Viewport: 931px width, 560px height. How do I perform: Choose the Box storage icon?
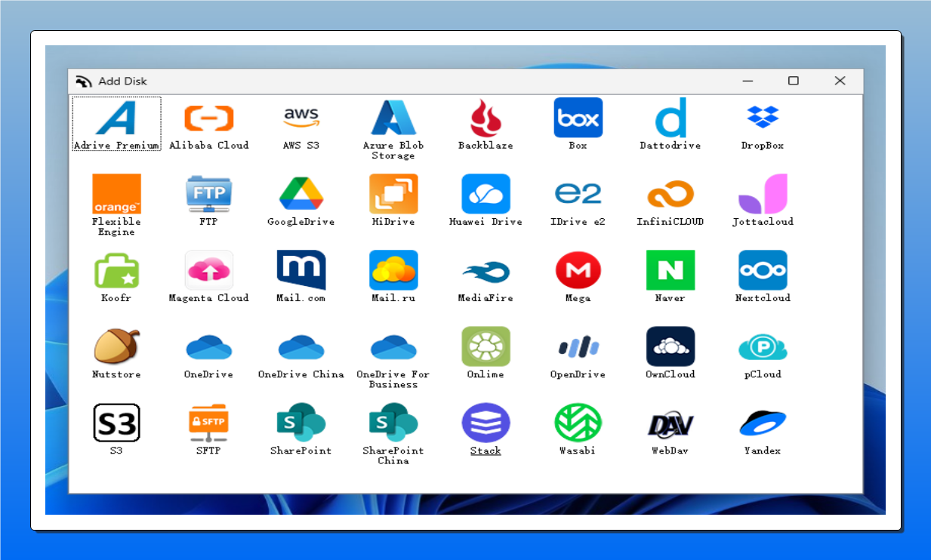click(578, 118)
